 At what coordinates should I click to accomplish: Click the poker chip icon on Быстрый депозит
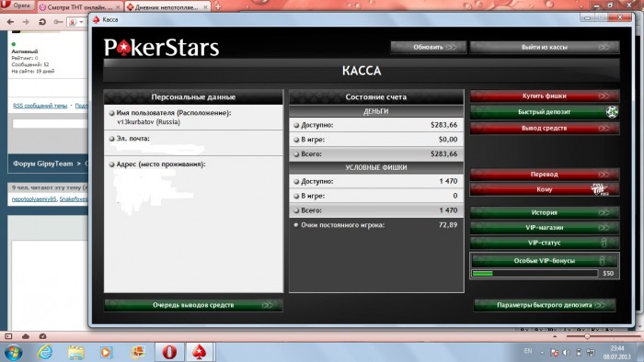[612, 112]
